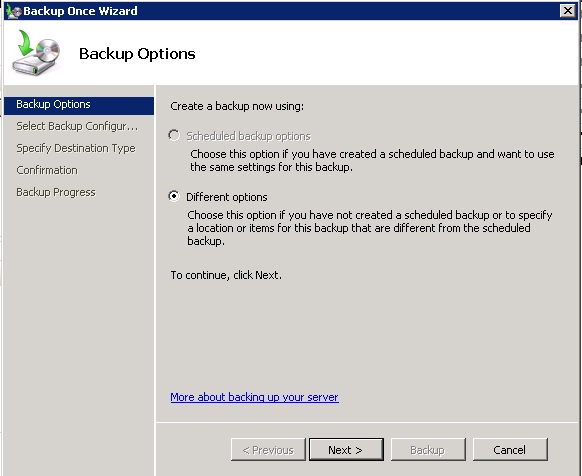Click the Create a backup now using text

tap(237, 106)
